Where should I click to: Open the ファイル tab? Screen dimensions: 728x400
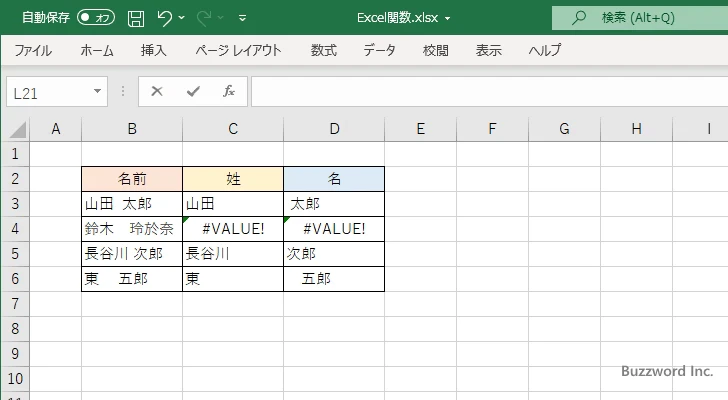(x=33, y=50)
